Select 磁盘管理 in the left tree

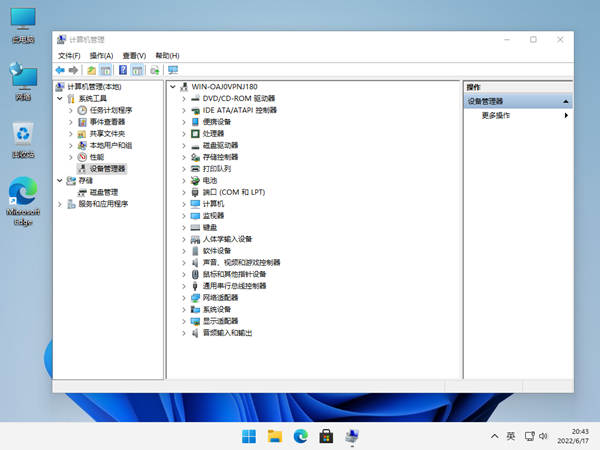tap(104, 192)
